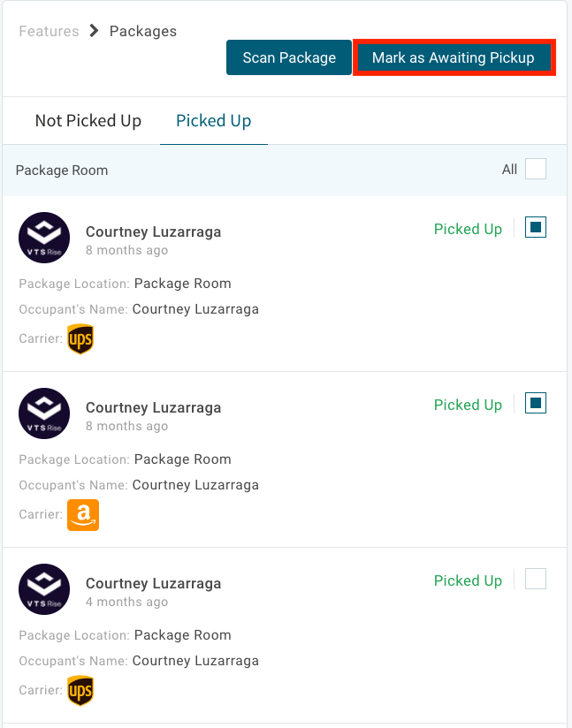Select the Picked Up tab
Viewport: 572px width, 728px height.
(214, 121)
